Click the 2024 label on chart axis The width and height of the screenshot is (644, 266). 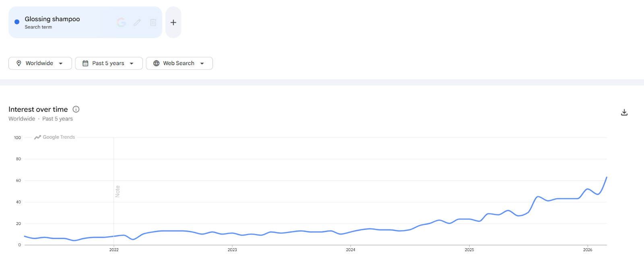[x=351, y=250]
